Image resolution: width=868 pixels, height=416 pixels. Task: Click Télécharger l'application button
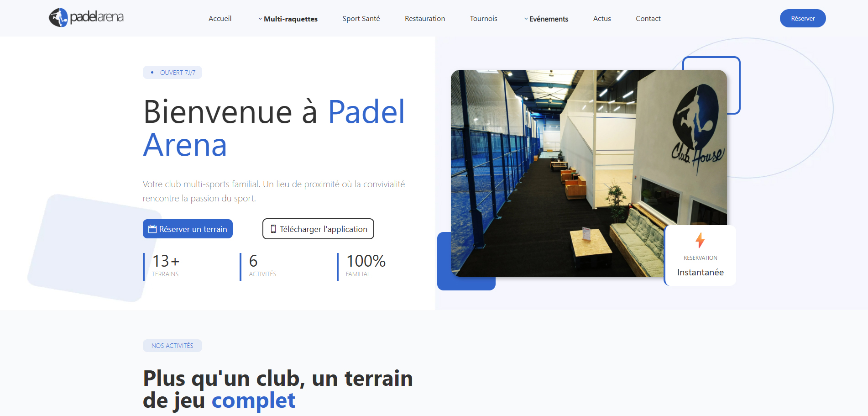[318, 229]
